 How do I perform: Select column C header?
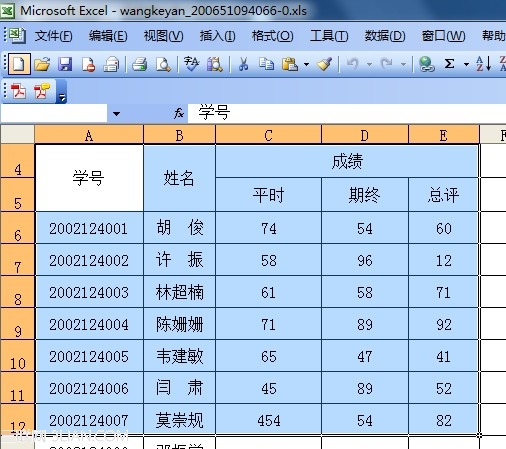point(268,135)
